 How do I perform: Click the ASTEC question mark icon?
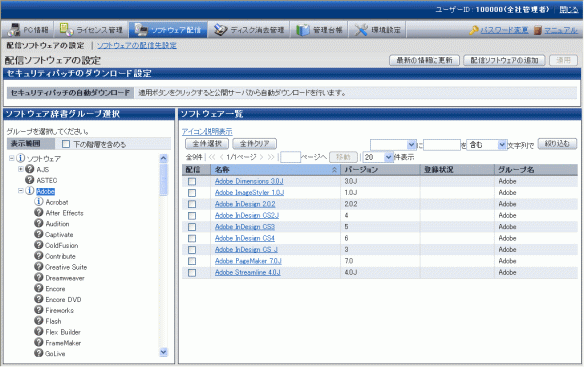30,180
